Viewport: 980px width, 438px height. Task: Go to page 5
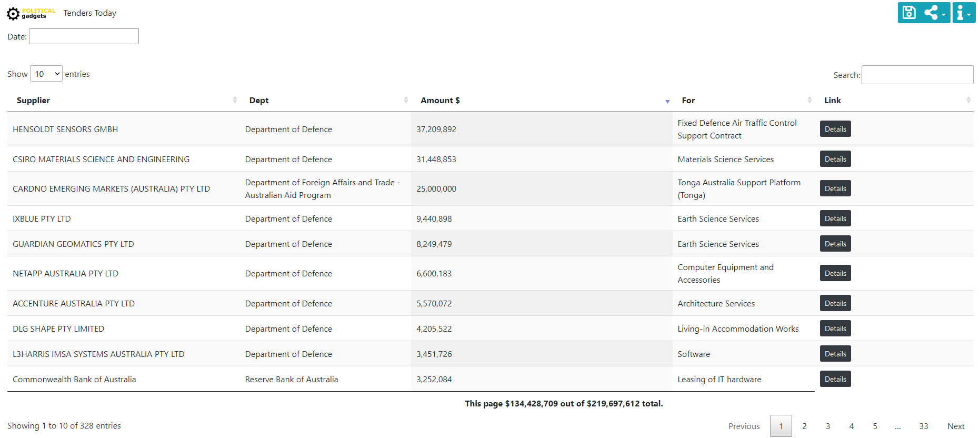875,426
